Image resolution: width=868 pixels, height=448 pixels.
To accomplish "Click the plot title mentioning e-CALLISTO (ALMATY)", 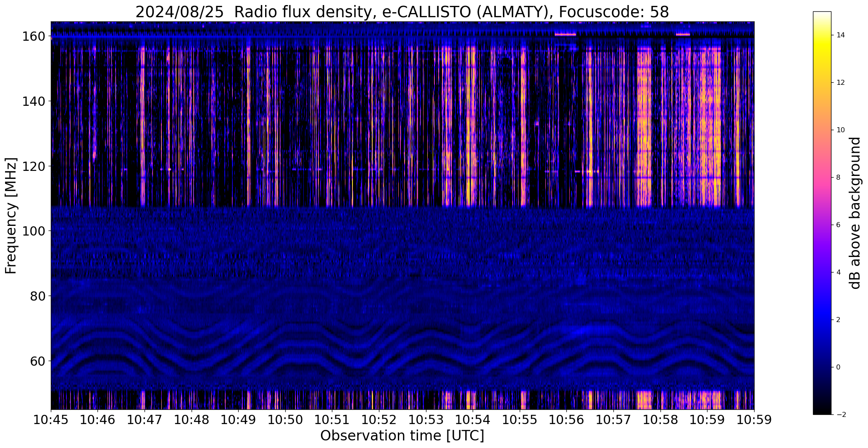I will (x=402, y=12).
